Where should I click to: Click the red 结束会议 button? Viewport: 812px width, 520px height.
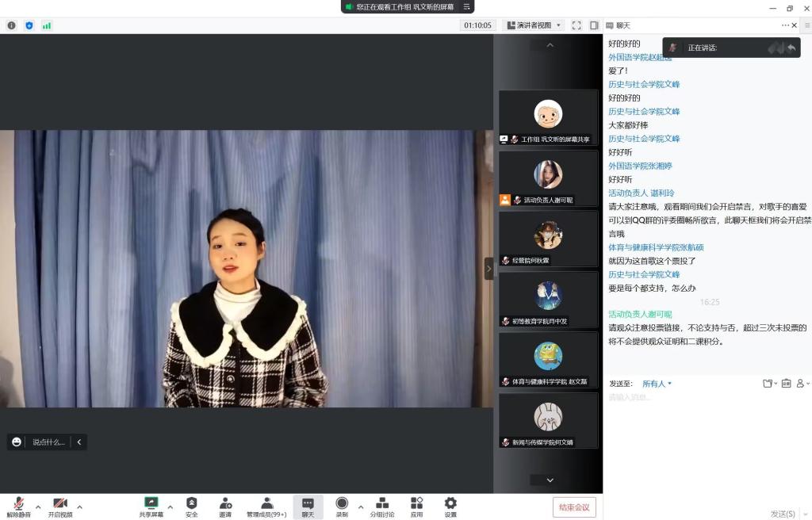[574, 507]
